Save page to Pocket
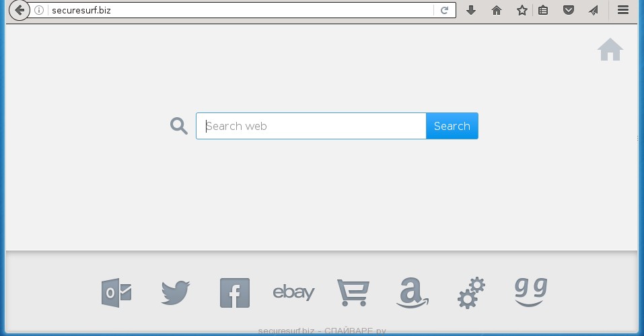The width and height of the screenshot is (644, 336). tap(569, 10)
